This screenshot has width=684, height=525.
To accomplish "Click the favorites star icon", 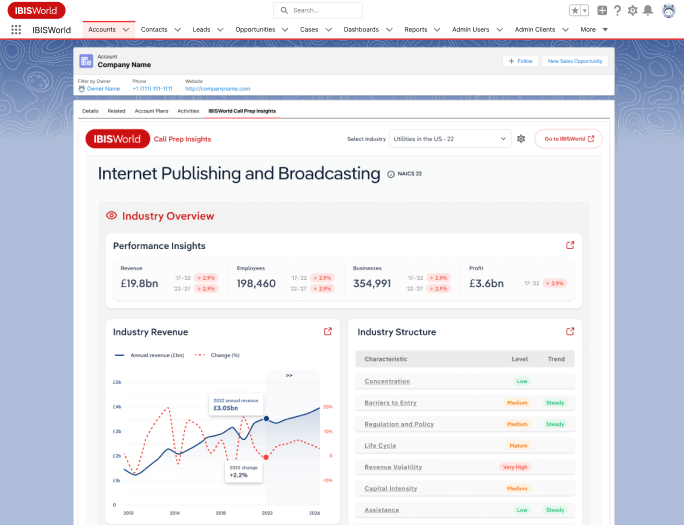I will (x=575, y=10).
